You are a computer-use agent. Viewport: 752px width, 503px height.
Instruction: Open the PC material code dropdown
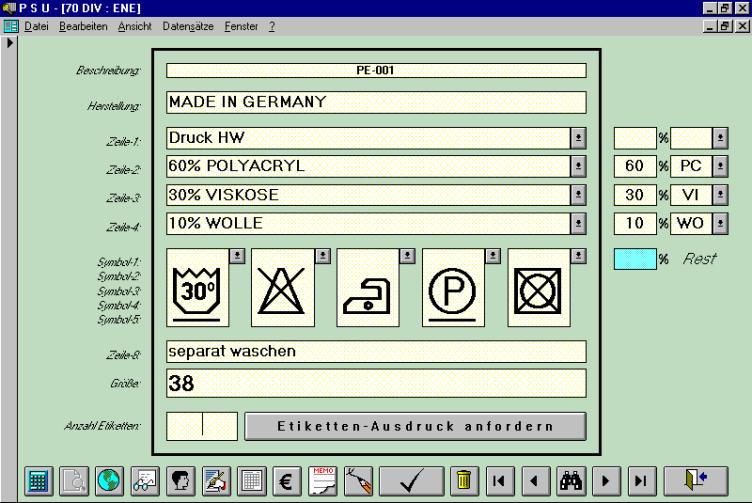720,166
